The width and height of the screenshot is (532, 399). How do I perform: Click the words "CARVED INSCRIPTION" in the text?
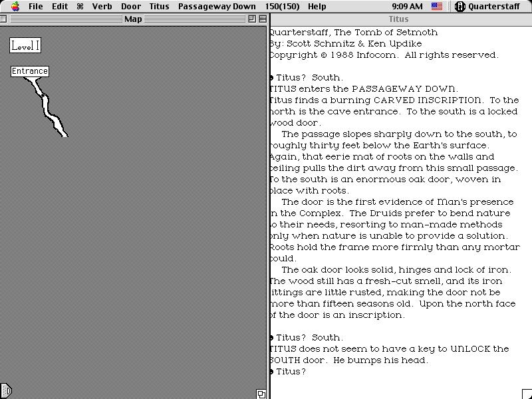[x=427, y=100]
